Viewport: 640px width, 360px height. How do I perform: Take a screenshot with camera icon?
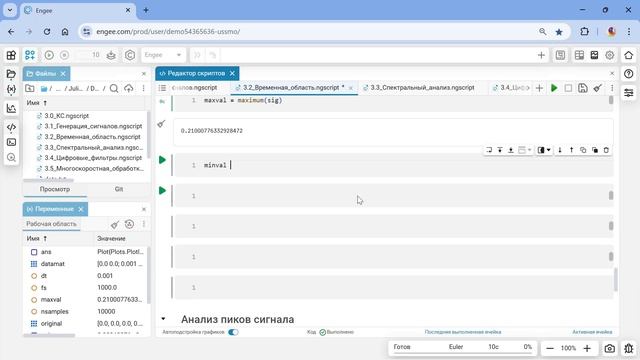tap(610, 348)
